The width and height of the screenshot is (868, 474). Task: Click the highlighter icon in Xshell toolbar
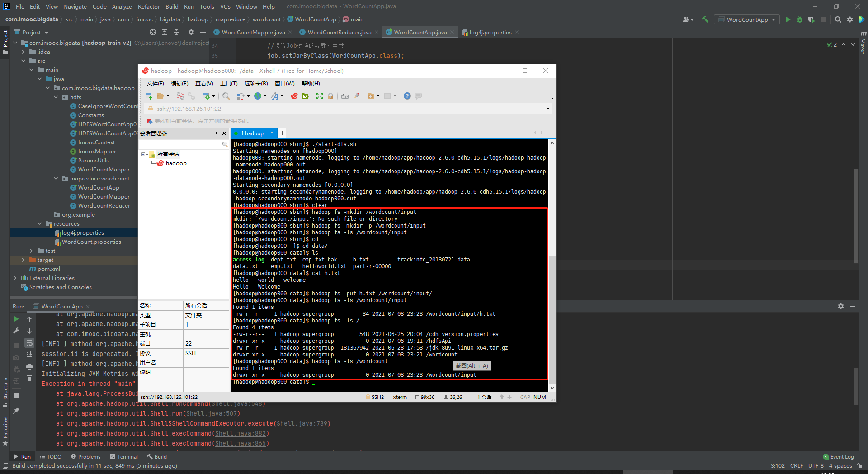coord(356,96)
